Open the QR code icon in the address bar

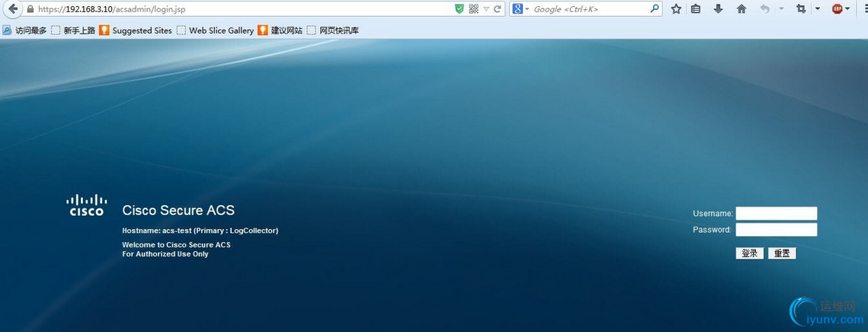pos(473,9)
